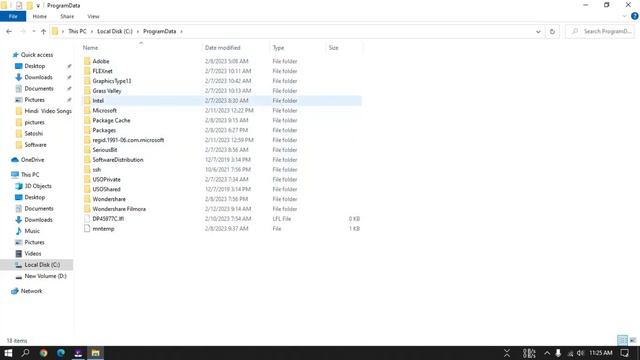Image resolution: width=640 pixels, height=360 pixels.
Task: Open recent locations dropdown arrow
Action: pos(33,31)
